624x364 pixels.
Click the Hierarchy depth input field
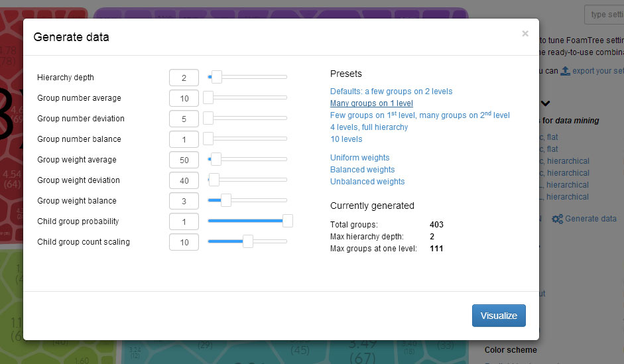pyautogui.click(x=184, y=78)
